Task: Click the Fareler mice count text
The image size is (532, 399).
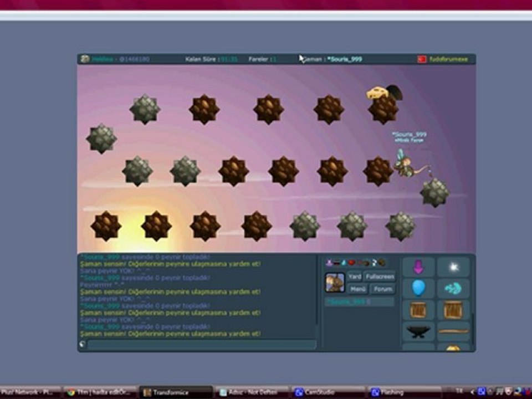Action: coord(263,59)
